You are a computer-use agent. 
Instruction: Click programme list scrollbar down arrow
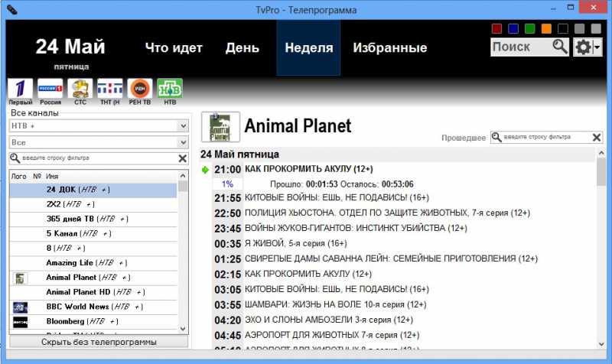tap(601, 344)
